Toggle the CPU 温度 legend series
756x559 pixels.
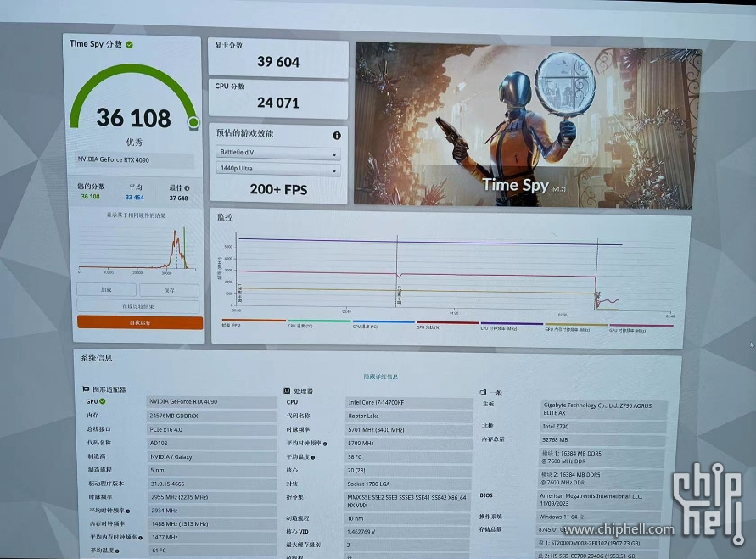click(x=319, y=323)
